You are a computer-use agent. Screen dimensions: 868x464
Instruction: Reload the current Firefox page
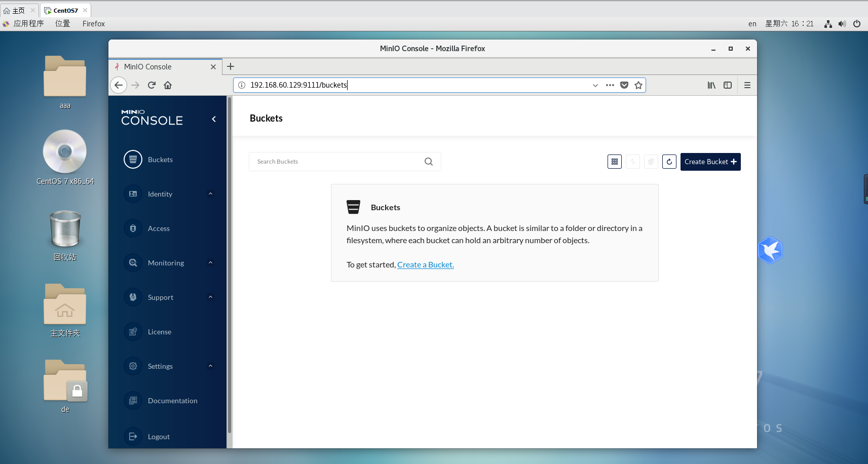tap(152, 85)
